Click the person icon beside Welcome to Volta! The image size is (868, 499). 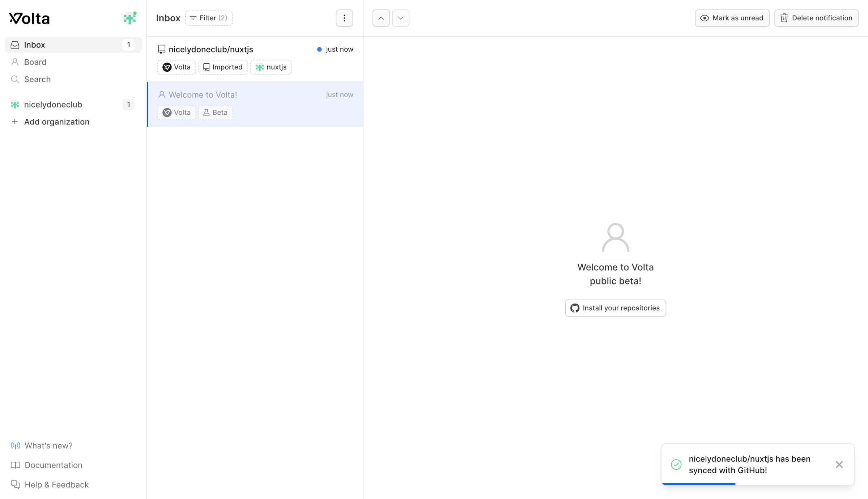162,95
